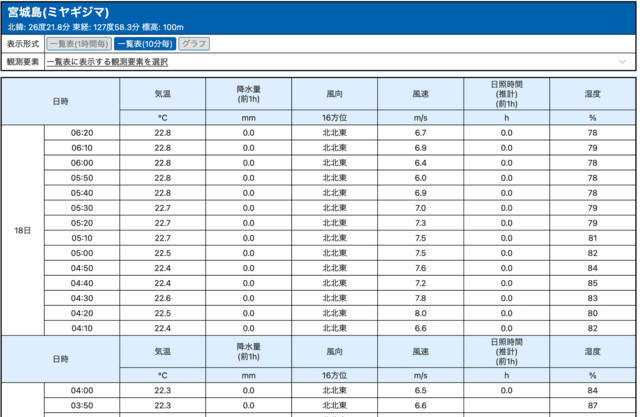The width and height of the screenshot is (640, 417).
Task: Click the top 日時 header cell
Action: point(61,102)
